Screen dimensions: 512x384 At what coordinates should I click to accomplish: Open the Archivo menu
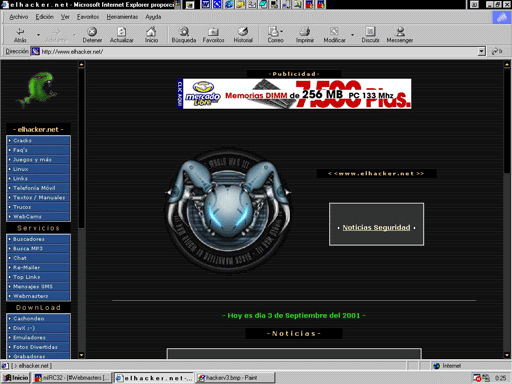click(x=19, y=17)
